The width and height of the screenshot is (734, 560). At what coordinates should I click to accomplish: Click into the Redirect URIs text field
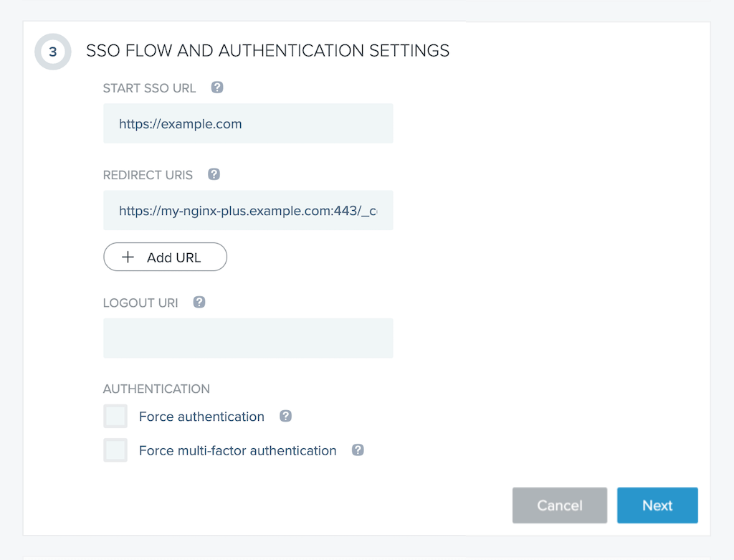click(248, 210)
